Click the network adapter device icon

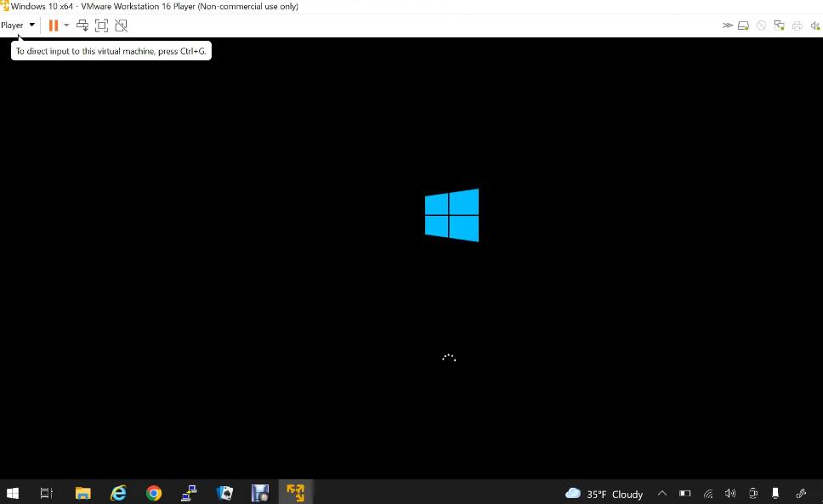click(x=779, y=25)
